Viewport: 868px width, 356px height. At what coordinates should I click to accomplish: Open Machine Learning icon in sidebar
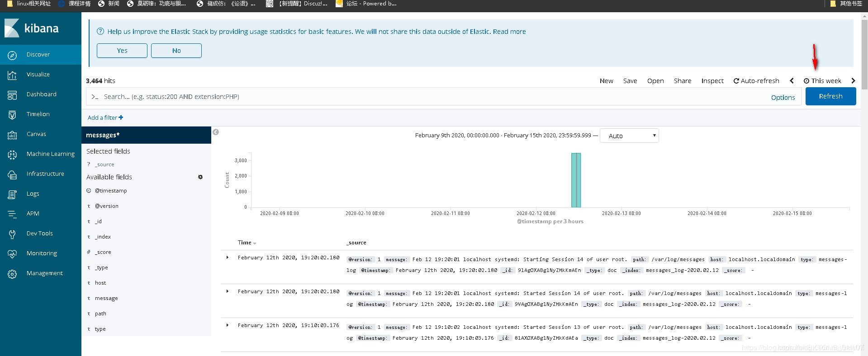[x=12, y=154]
